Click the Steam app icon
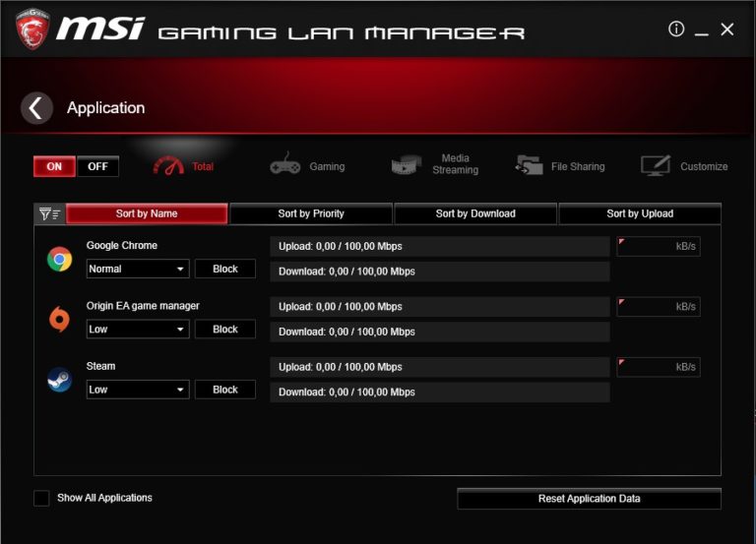Viewport: 756px width, 544px height. click(x=60, y=379)
